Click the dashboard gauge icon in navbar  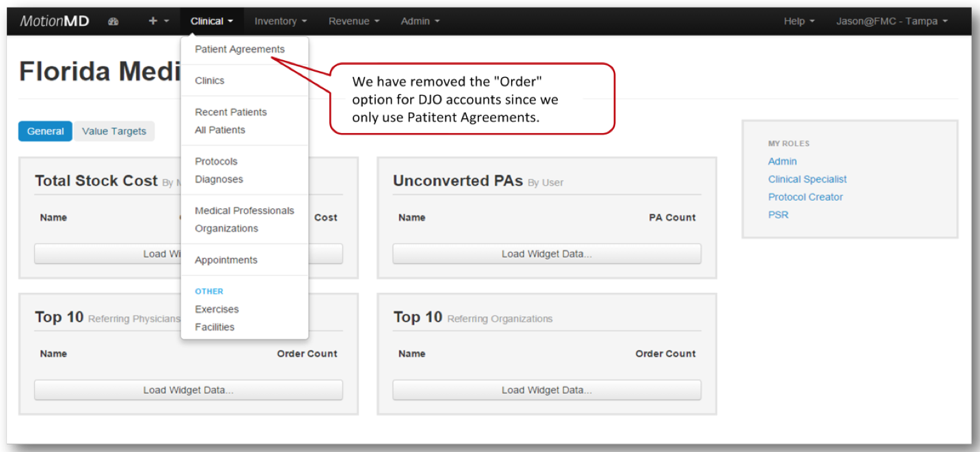[113, 21]
